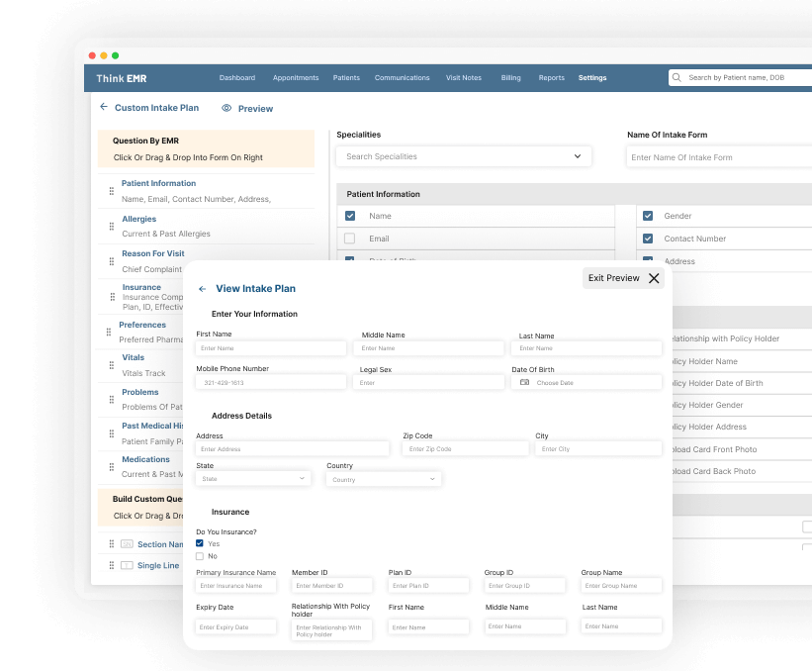Viewport: 812px width, 671px height.
Task: Expand the Search Specialities dropdown
Action: click(578, 156)
